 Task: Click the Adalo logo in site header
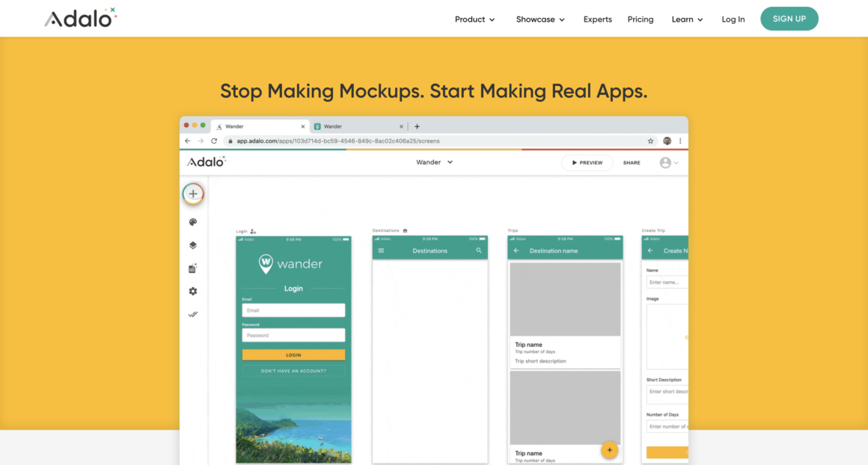pyautogui.click(x=81, y=18)
